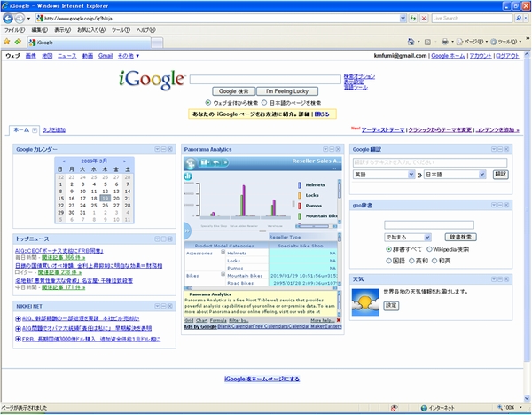Open the Page menu in command bar
The height and width of the screenshot is (415, 532).
472,42
